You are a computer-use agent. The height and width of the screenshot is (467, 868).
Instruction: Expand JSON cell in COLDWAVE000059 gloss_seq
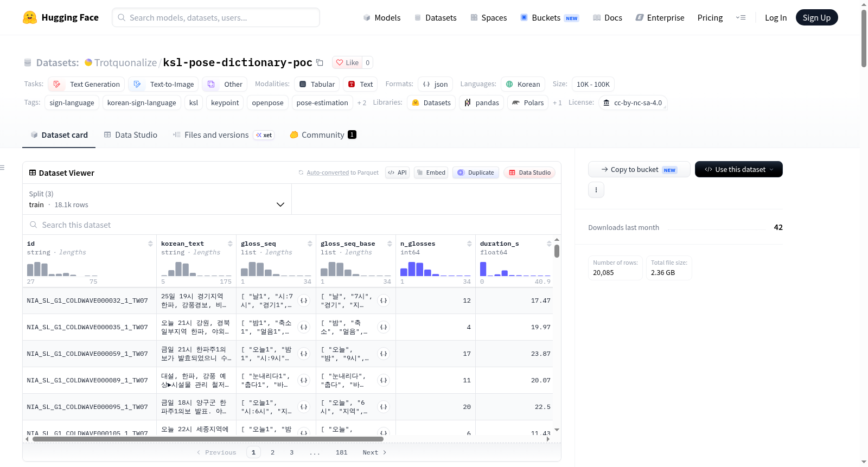pos(304,354)
